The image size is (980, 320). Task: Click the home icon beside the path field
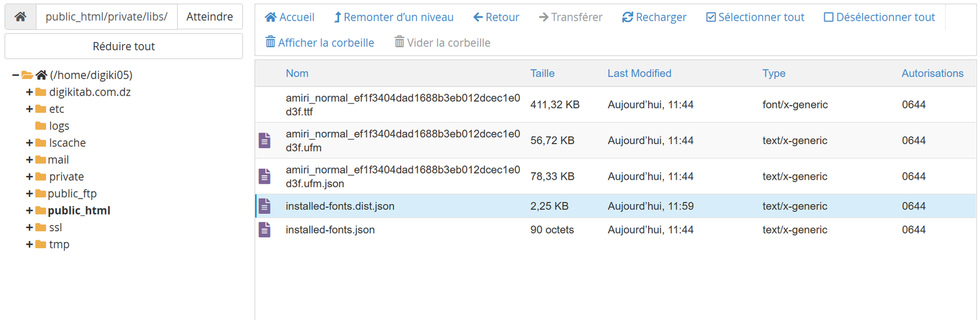(20, 17)
